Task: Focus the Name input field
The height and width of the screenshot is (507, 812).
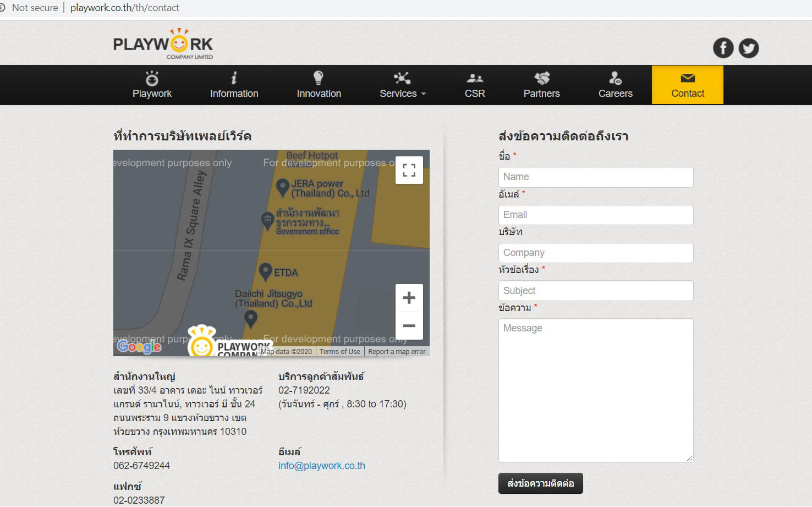Action: pyautogui.click(x=595, y=177)
